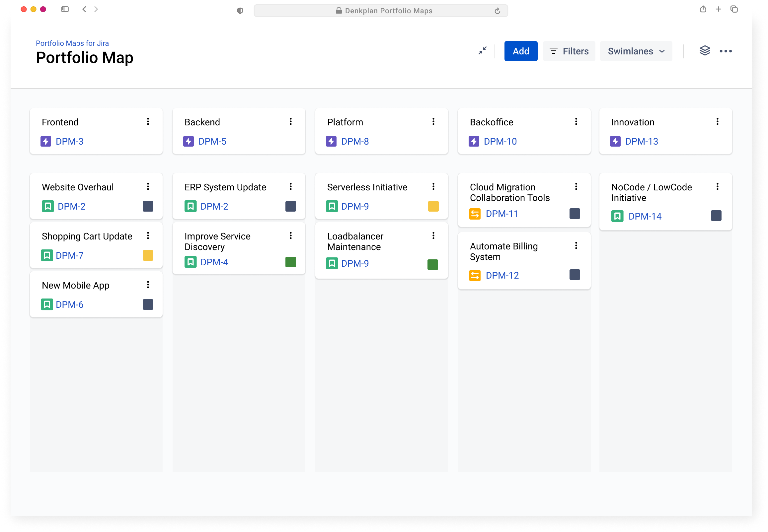Image resolution: width=768 pixels, height=532 pixels.
Task: Click the collapse view arrows icon near Add
Action: coord(482,51)
